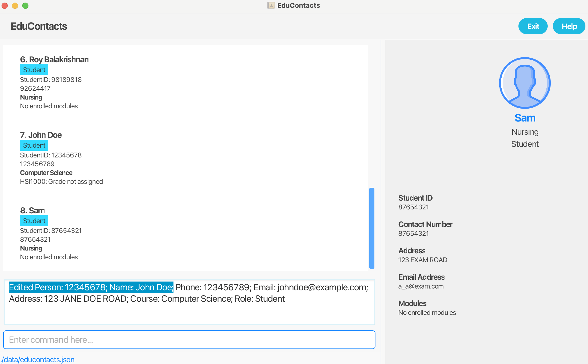Click Student tag under Sam
588x364 pixels.
34,221
